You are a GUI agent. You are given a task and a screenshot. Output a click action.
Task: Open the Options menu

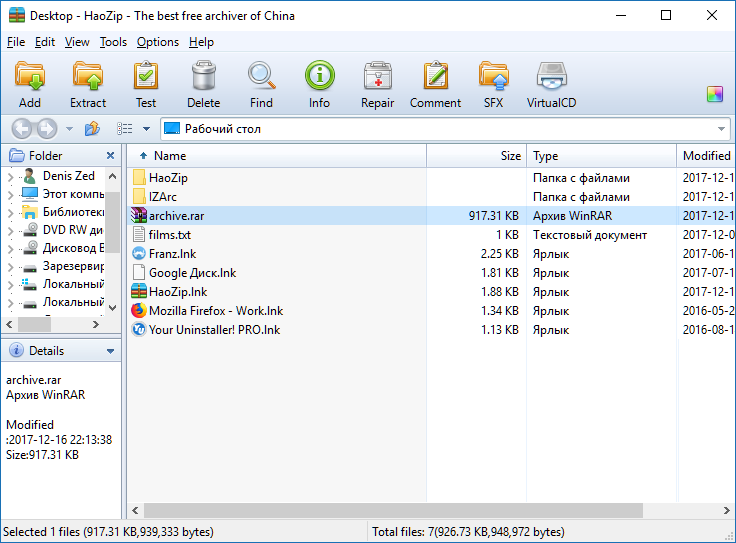(x=158, y=42)
